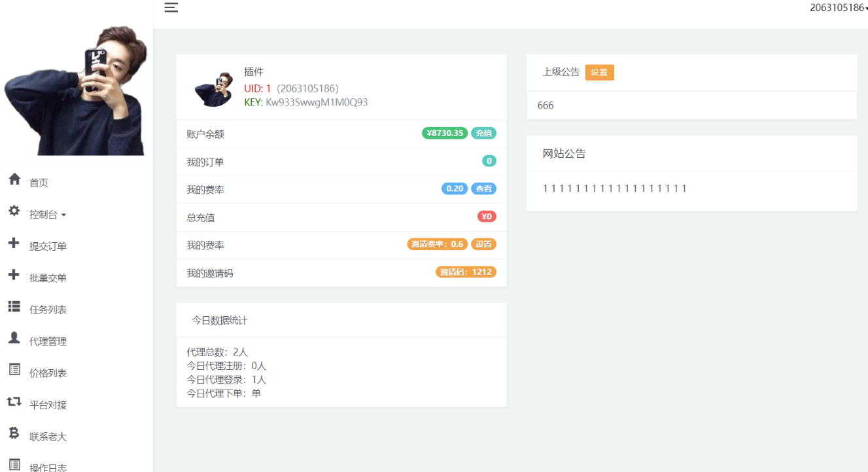Image resolution: width=868 pixels, height=472 pixels.
Task: Open the 2063105186 account dropdown
Action: click(x=838, y=8)
